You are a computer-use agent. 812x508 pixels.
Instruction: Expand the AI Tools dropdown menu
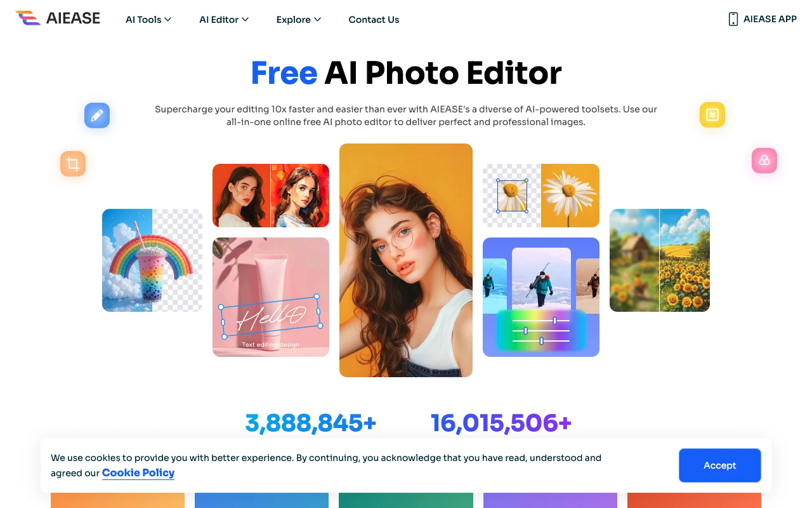(x=148, y=20)
